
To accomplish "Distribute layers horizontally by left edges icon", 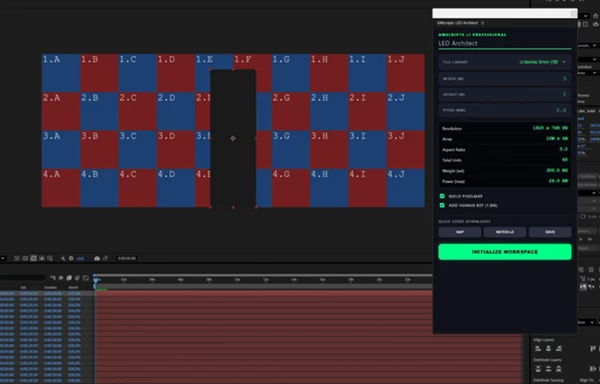I will [593, 369].
